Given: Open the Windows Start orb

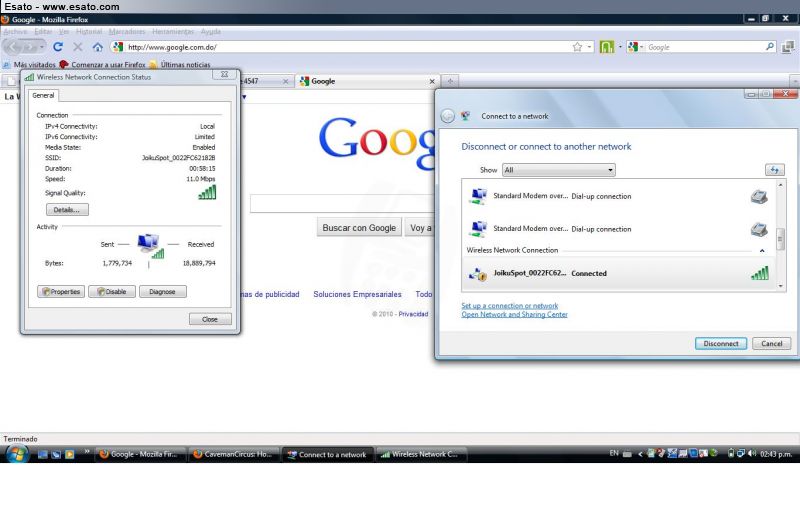Looking at the screenshot, I should coord(17,454).
